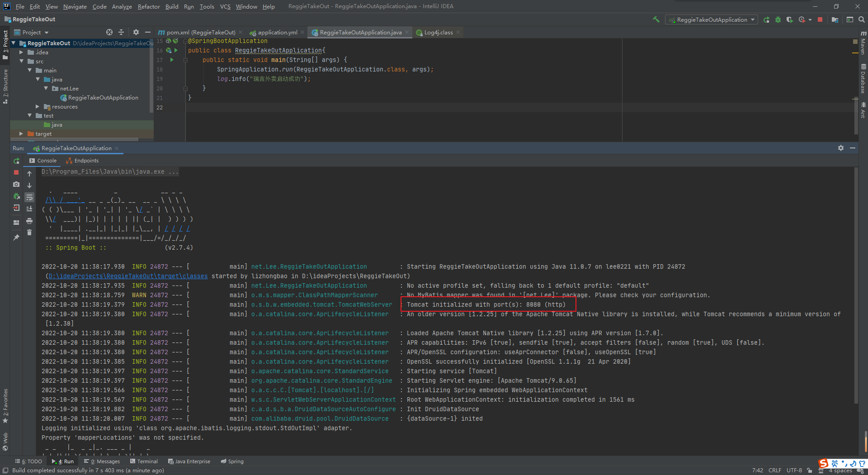This screenshot has height=475, width=868.
Task: Open the Maven side panel
Action: 863,43
